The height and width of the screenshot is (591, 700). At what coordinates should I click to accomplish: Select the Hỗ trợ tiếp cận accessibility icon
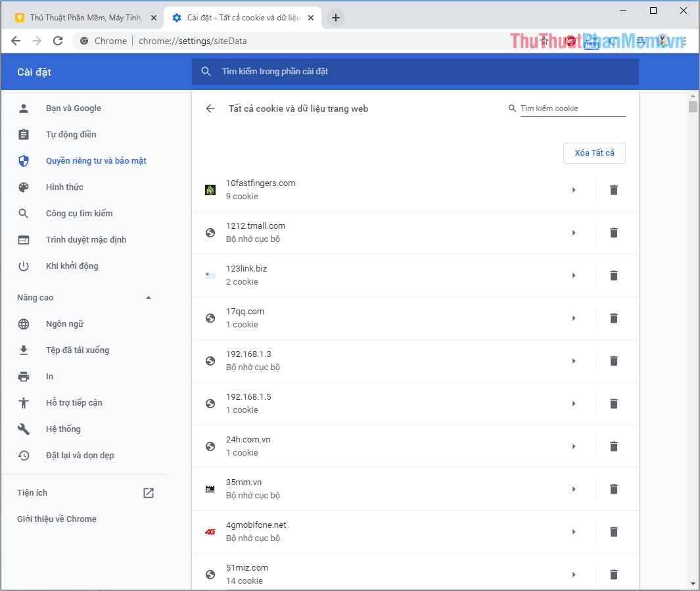24,402
